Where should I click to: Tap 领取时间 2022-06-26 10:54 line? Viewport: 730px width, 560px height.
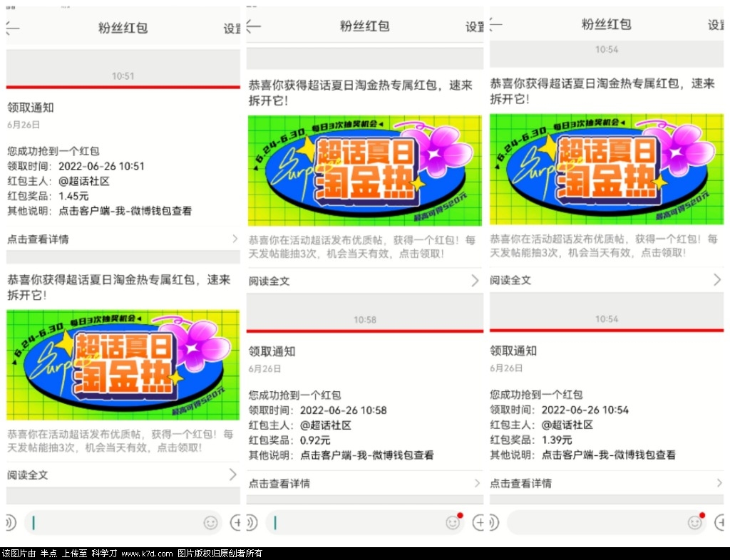(x=559, y=410)
